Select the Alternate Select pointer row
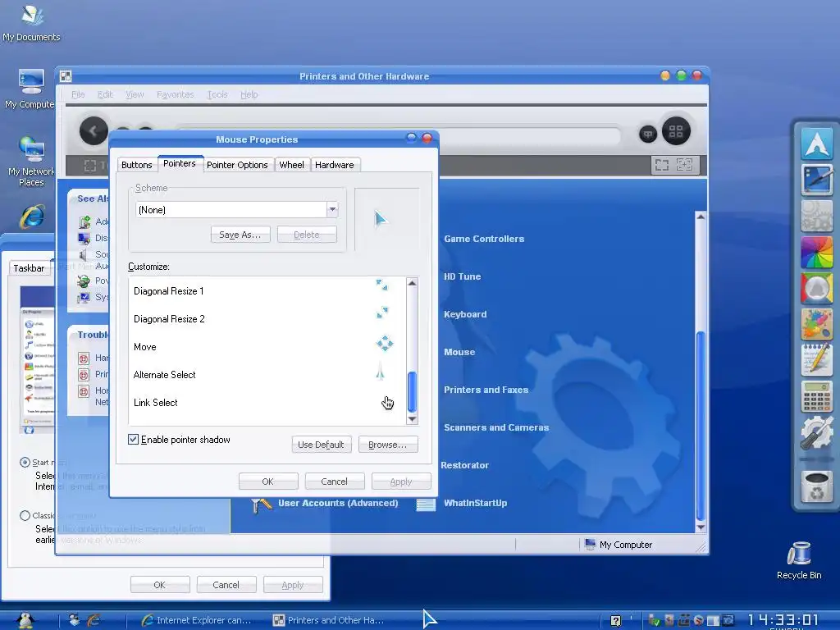 (x=267, y=374)
